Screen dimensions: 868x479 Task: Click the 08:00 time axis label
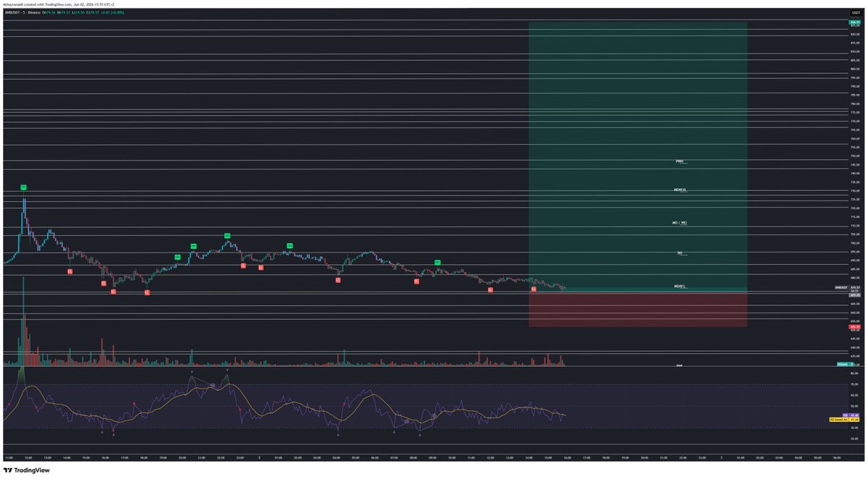coord(413,457)
